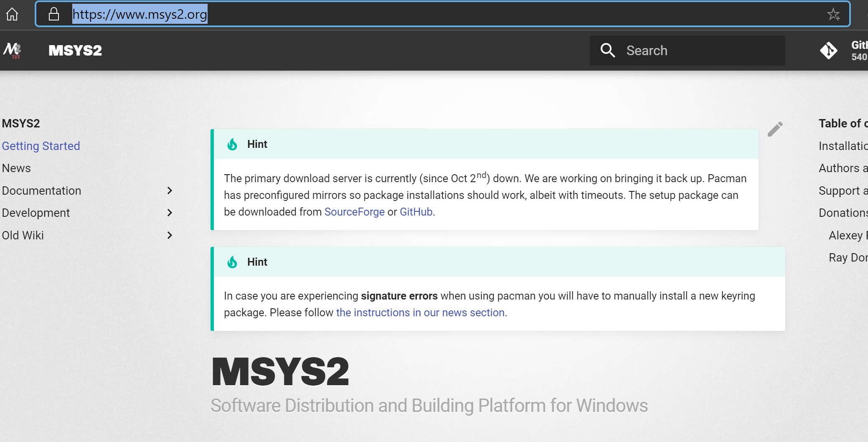Open Getting Started in sidebar
This screenshot has width=868, height=442.
pos(41,146)
